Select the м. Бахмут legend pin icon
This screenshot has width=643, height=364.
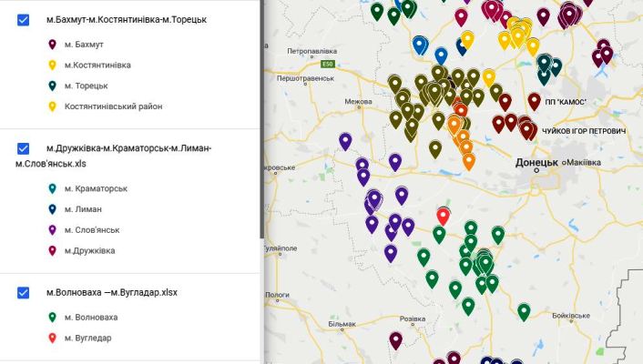[x=52, y=45]
